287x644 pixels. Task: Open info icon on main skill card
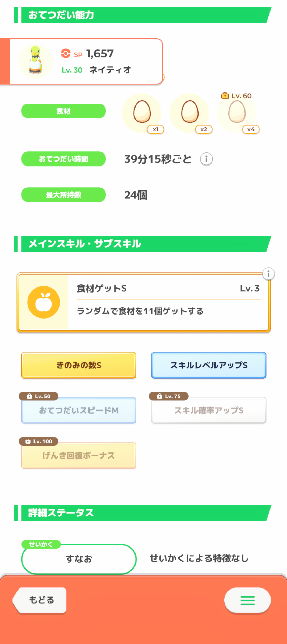[x=268, y=274]
